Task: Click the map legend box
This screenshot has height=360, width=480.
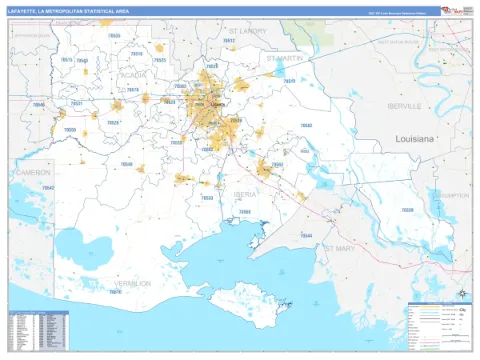Action: 440,327
